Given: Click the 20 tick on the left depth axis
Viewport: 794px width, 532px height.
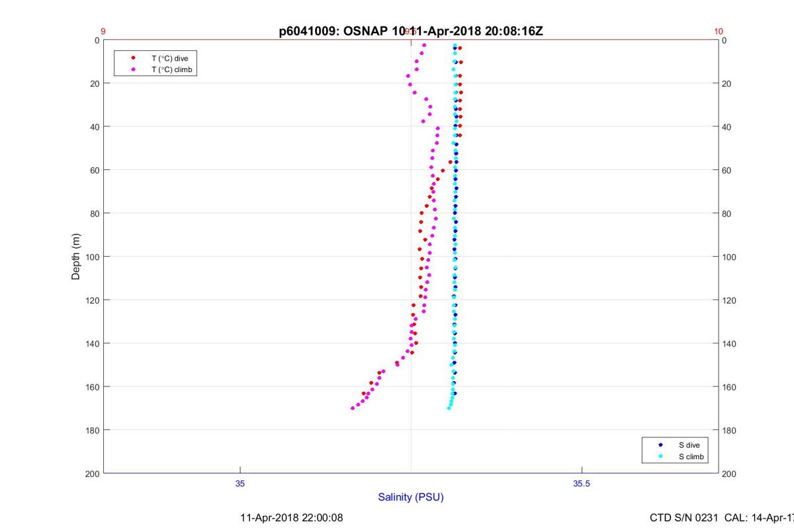Looking at the screenshot, I should click(95, 83).
